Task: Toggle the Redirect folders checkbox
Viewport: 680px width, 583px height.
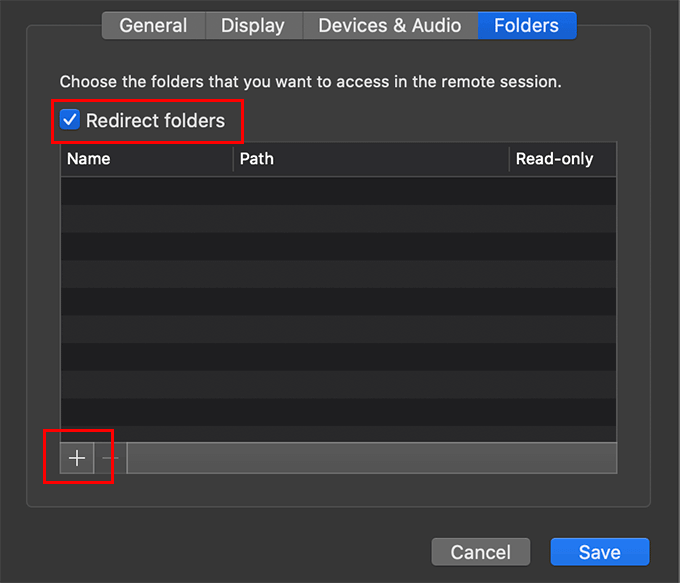Action: point(70,121)
